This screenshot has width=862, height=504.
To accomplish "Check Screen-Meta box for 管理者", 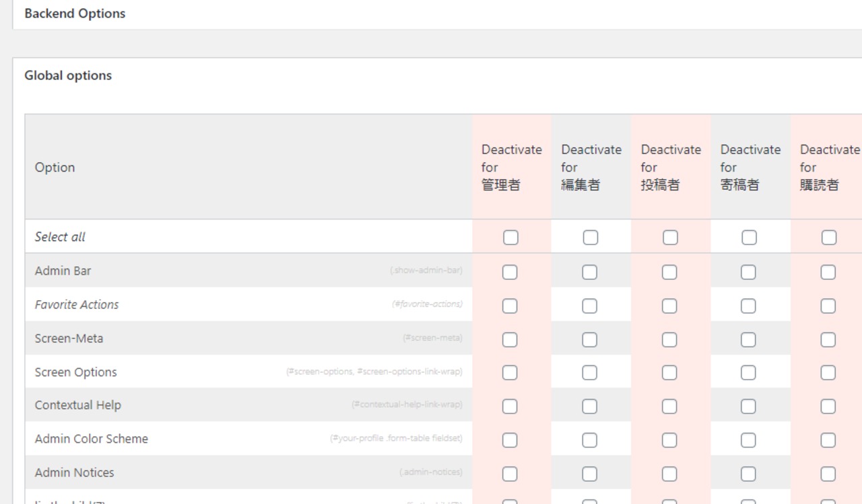I will tap(510, 340).
